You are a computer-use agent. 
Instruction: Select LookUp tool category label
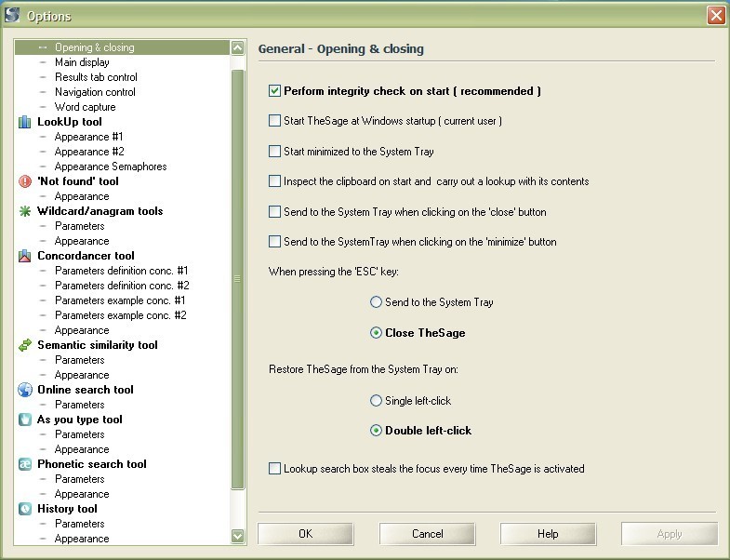click(70, 122)
